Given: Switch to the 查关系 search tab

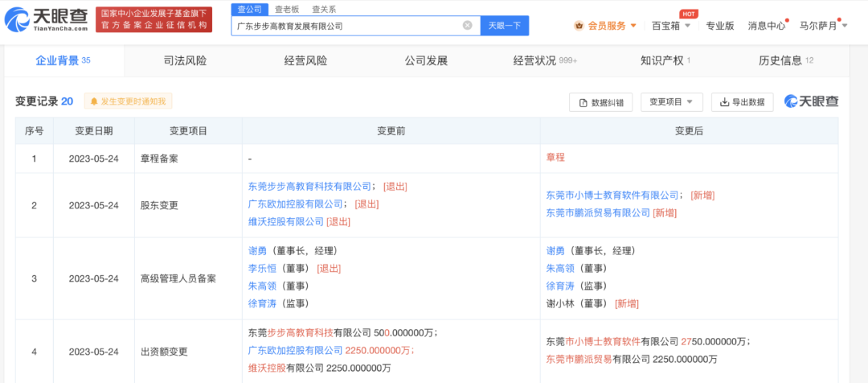Looking at the screenshot, I should (324, 9).
